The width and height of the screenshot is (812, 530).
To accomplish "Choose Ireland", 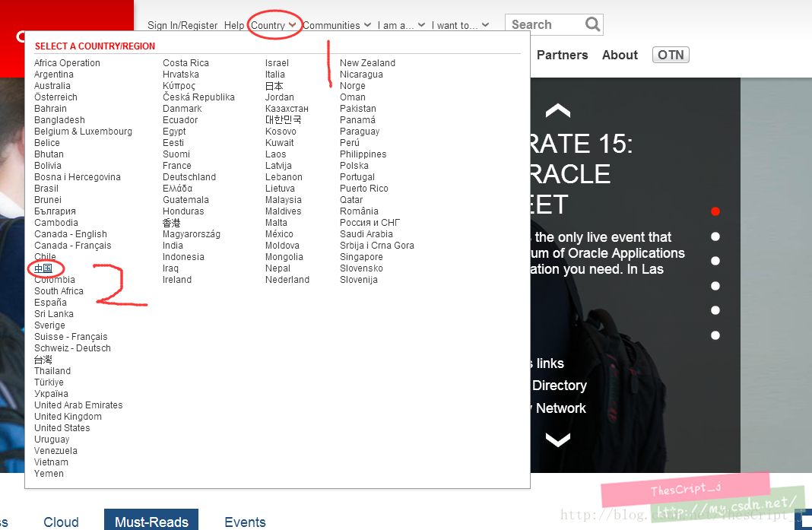I will [177, 280].
